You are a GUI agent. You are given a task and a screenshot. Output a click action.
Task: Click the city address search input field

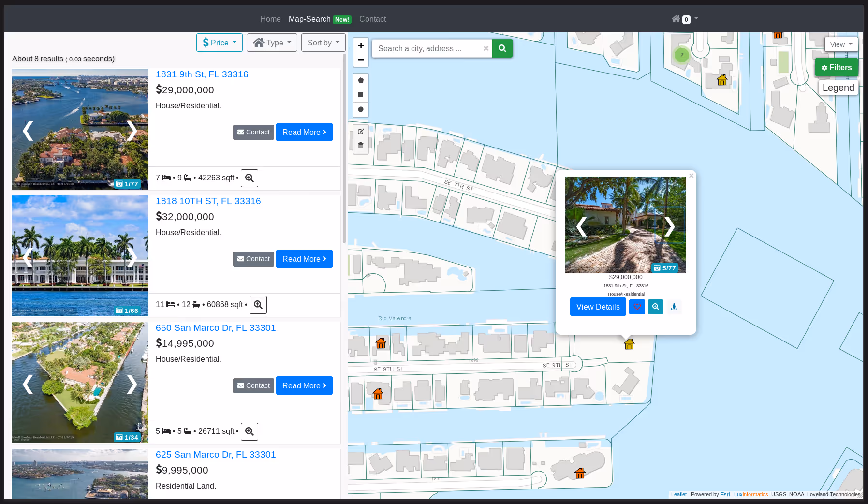click(x=428, y=48)
